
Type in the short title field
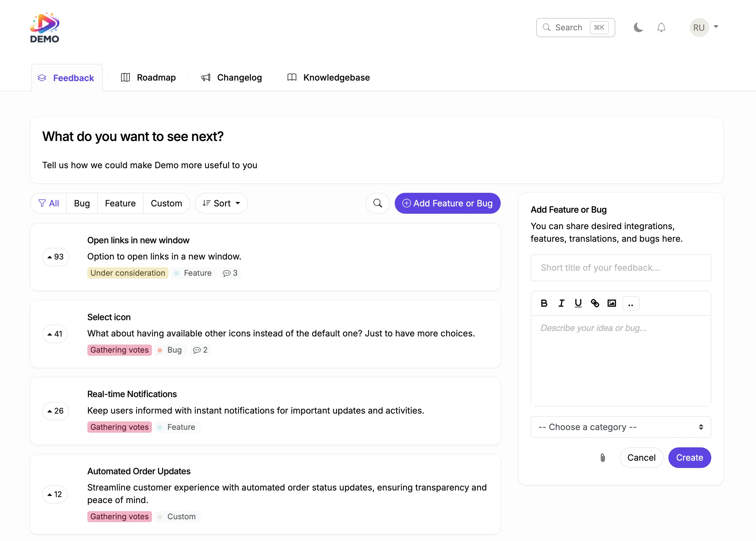pos(620,268)
